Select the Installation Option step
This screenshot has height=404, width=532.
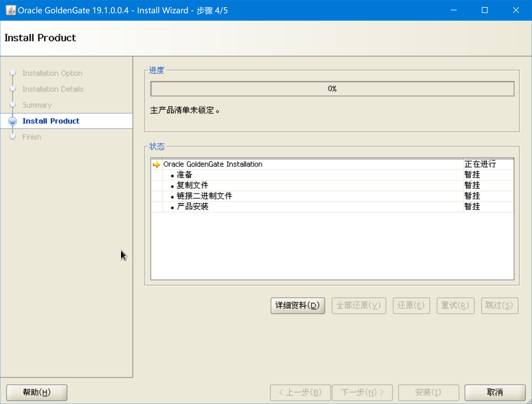pyautogui.click(x=52, y=73)
